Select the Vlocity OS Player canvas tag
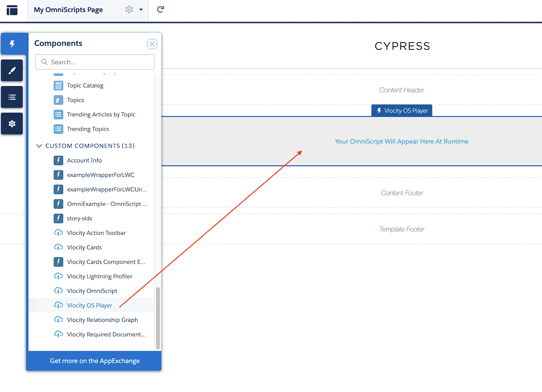 click(402, 111)
